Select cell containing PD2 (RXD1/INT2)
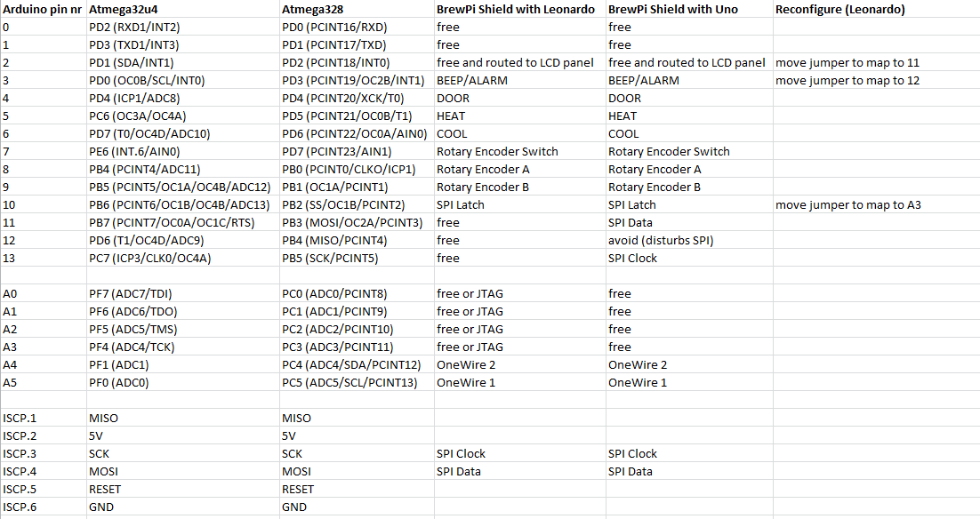The image size is (980, 519). pyautogui.click(x=183, y=27)
